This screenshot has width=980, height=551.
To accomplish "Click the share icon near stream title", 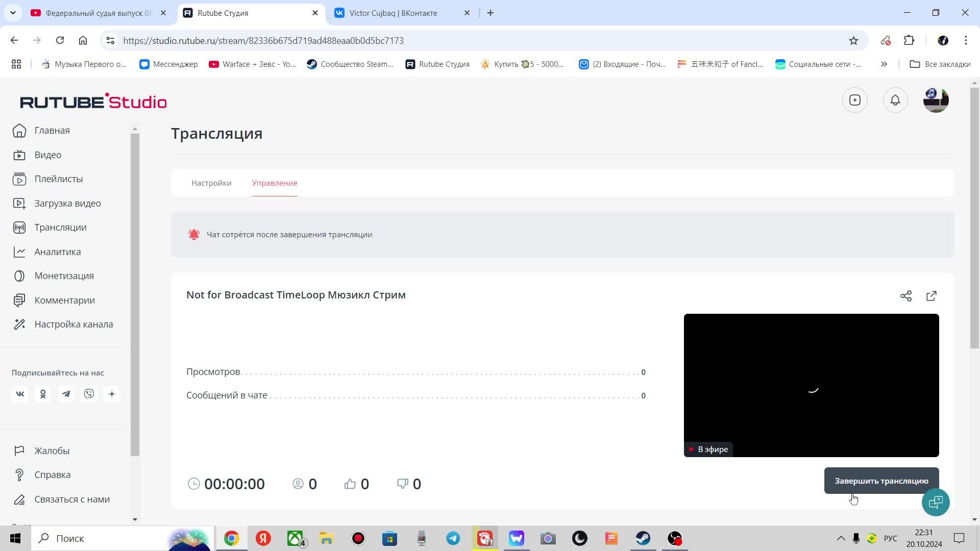I will coord(906,296).
